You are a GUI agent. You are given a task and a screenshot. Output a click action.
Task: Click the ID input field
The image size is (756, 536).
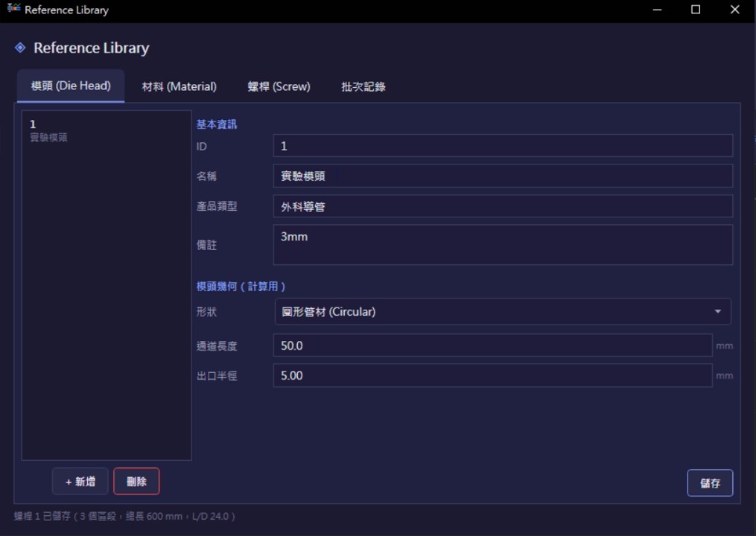pyautogui.click(x=503, y=146)
